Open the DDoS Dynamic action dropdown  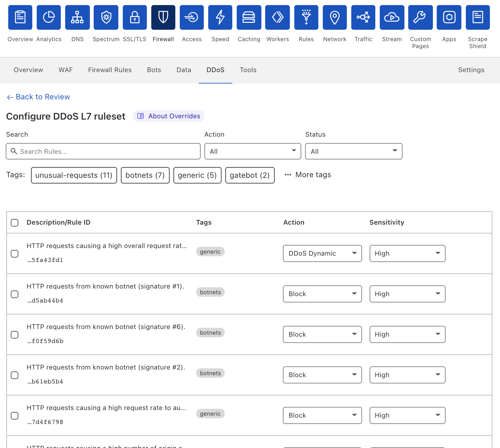click(322, 253)
